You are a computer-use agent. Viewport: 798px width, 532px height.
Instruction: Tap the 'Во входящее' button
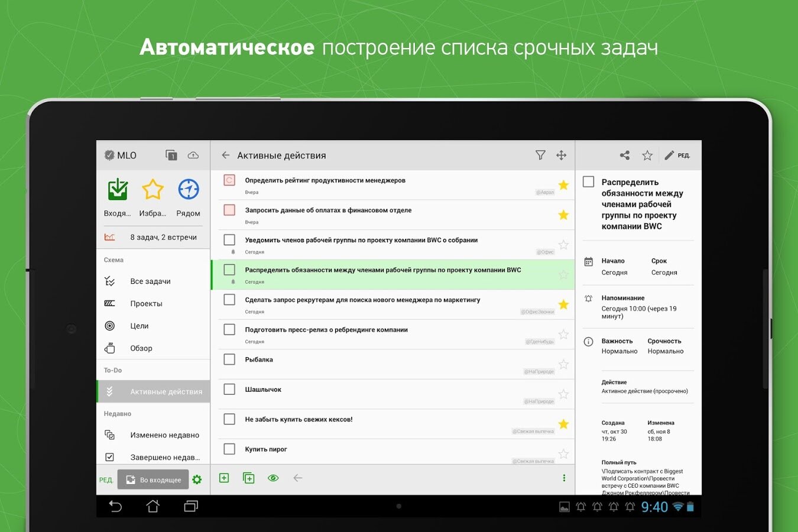coord(153,479)
